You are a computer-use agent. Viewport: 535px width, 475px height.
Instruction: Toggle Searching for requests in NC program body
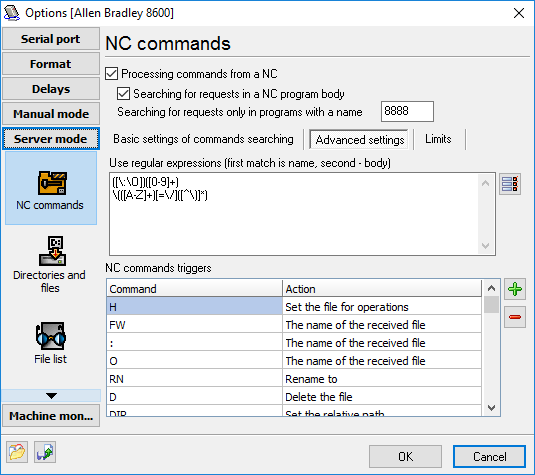(x=123, y=93)
